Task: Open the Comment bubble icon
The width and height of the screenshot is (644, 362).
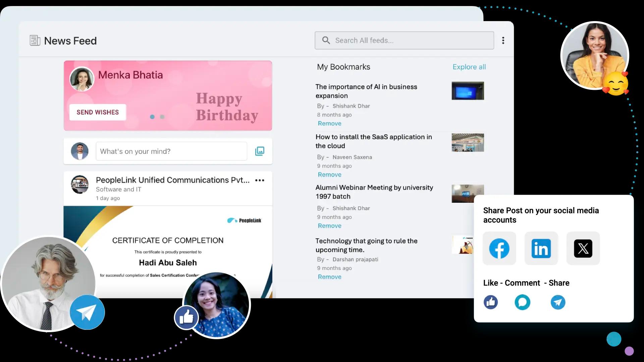Action: pyautogui.click(x=522, y=302)
